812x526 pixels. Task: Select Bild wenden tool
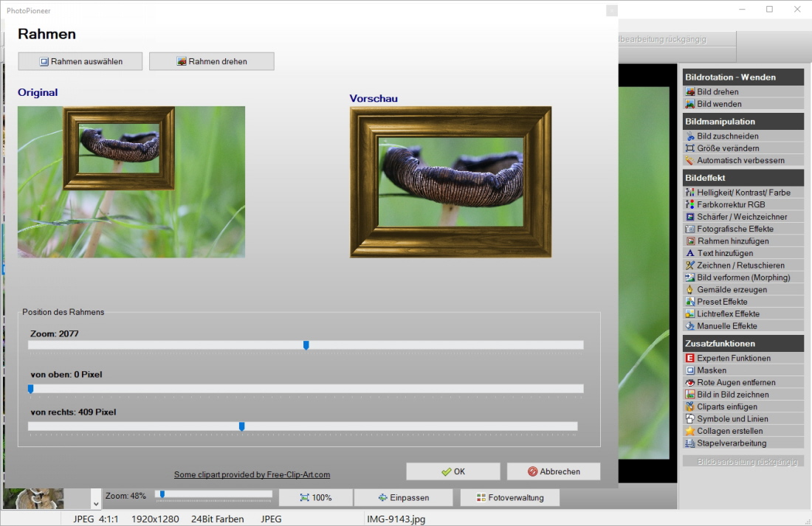pyautogui.click(x=719, y=104)
